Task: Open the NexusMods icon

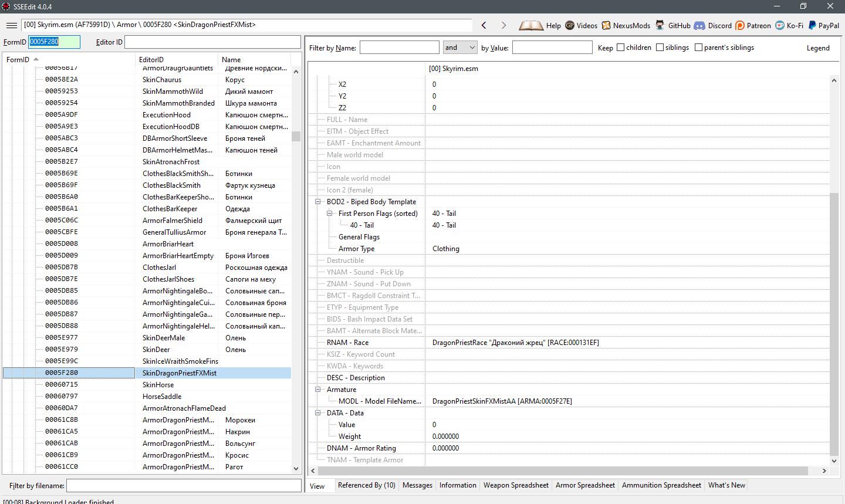Action: pos(606,25)
